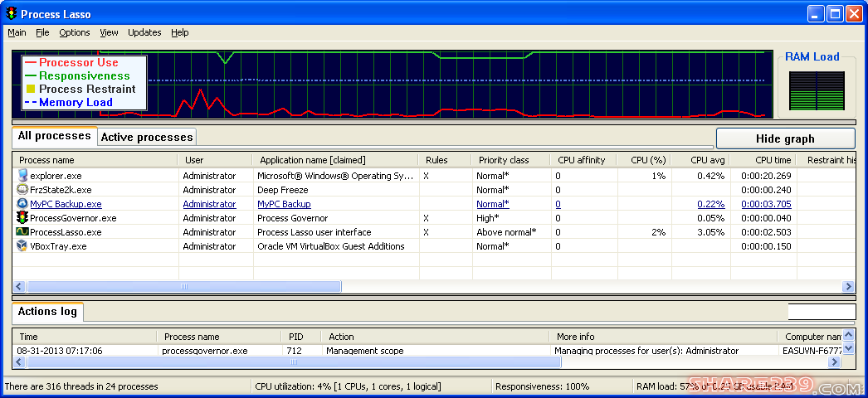Open the File menu
This screenshot has height=398, width=868.
point(42,32)
